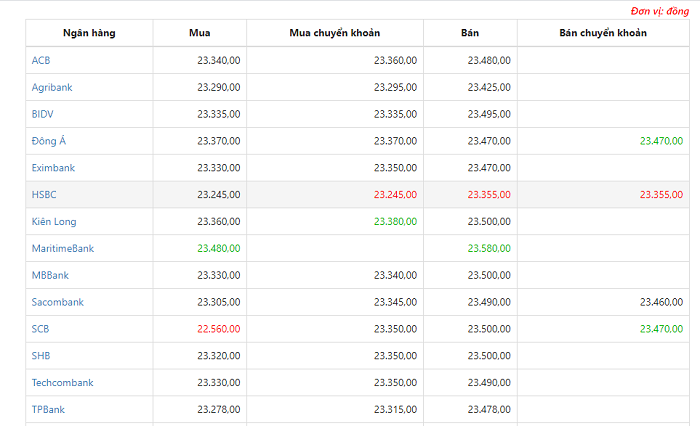Viewport: 700px width, 426px height.
Task: Select the Techcombank link
Action: point(62,383)
